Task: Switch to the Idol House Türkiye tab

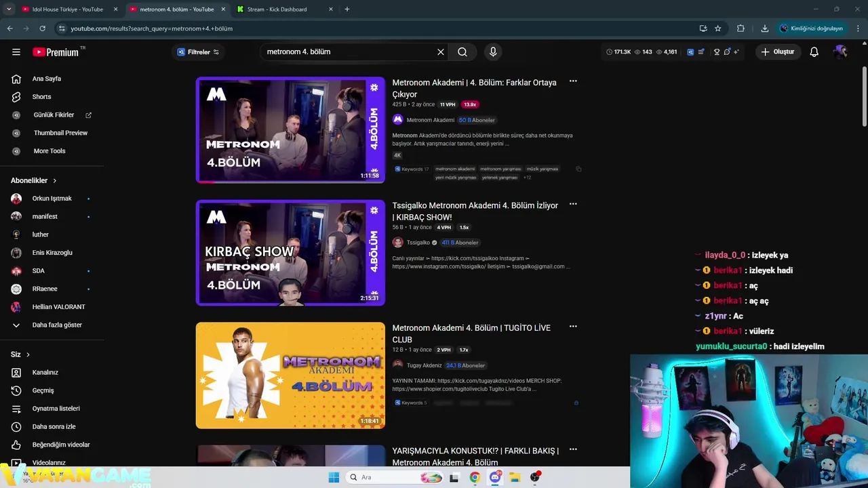Action: (68, 9)
